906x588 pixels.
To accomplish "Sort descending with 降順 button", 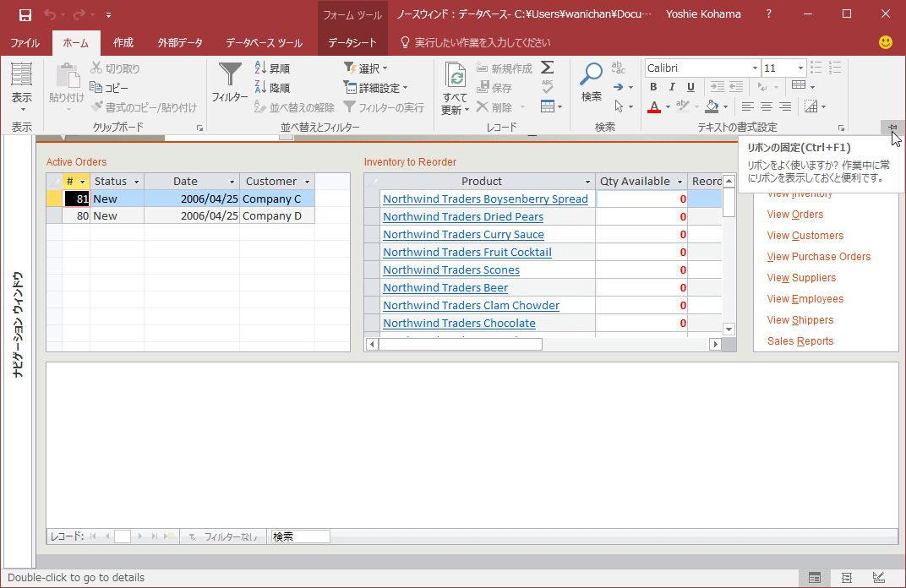I will [x=272, y=88].
